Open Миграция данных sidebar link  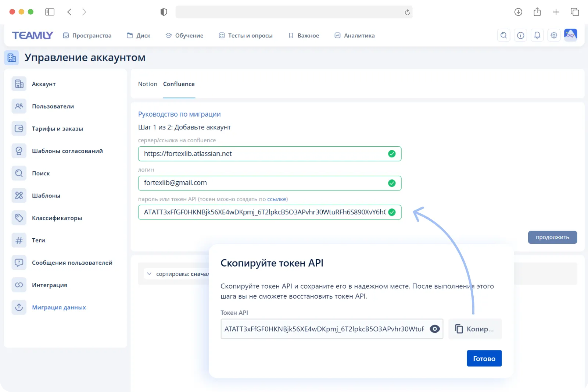[x=59, y=307]
